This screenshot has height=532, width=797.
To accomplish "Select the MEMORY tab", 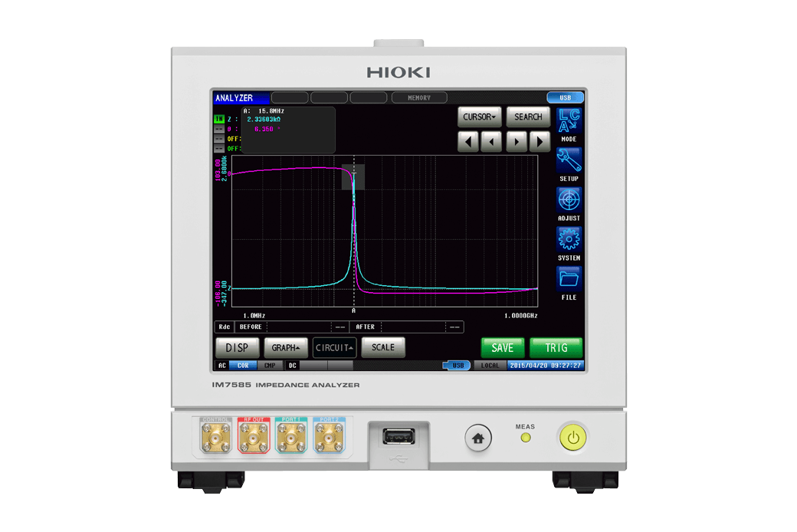I will 419,97.
